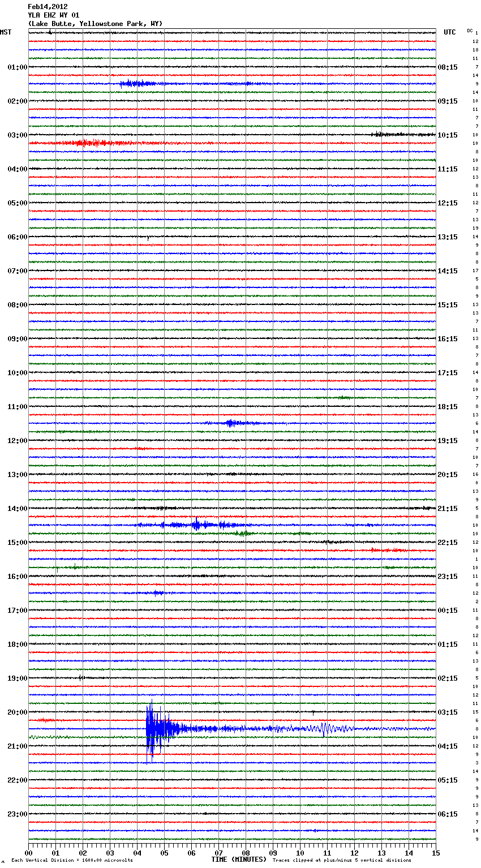Viewport: 481px width, 868px height.
Task: Click the 17:15 UTC time label
Action: (x=448, y=373)
